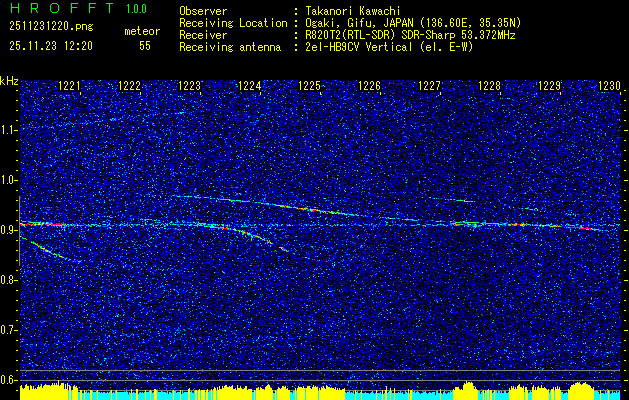Click receiver text R820T2(RTL-SDR) SDR-Sharp 53.372MHz
The width and height of the screenshot is (629, 400).
[x=410, y=35]
